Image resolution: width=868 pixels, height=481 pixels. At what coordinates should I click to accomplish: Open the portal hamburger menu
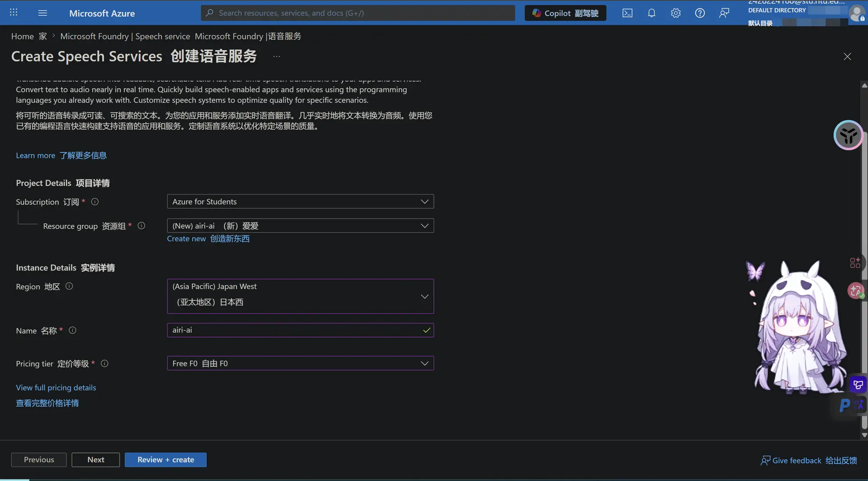[x=42, y=13]
